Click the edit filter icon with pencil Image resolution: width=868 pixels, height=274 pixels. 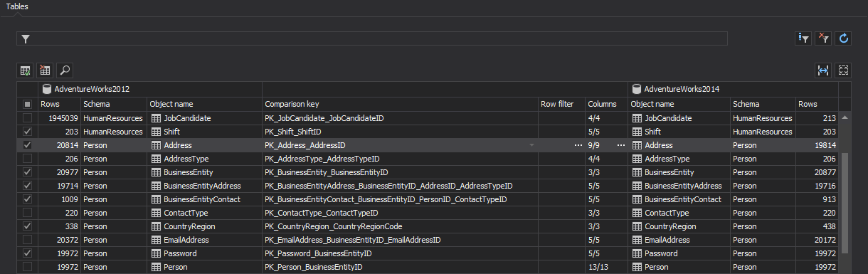tap(803, 38)
